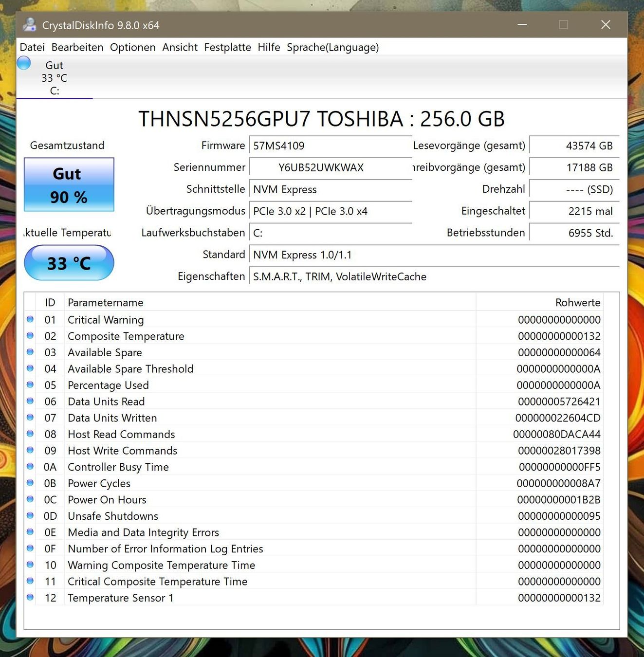Viewport: 644px width, 657px height.
Task: Select the Critical Warning parameter row
Action: tap(313, 320)
